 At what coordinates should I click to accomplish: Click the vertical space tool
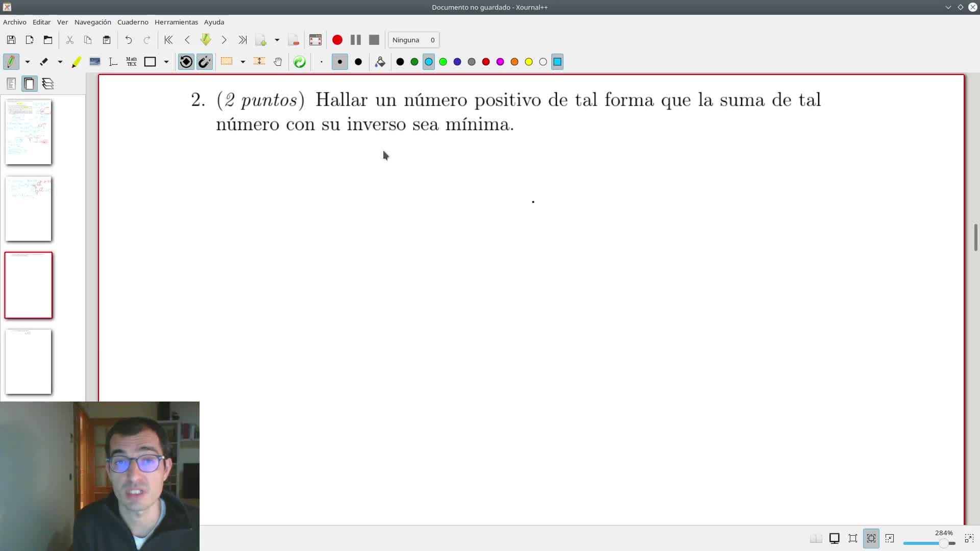pos(259,62)
